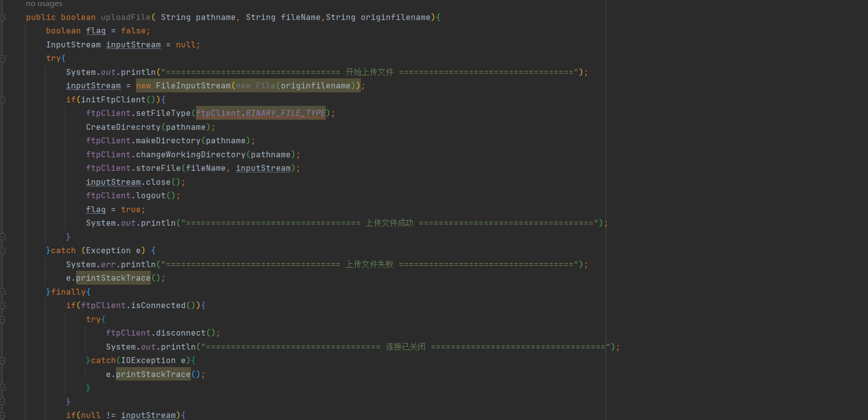Click the highlighted BINARY_FILE_TYPE constant
Screen dimensions: 868x420
coord(285,113)
